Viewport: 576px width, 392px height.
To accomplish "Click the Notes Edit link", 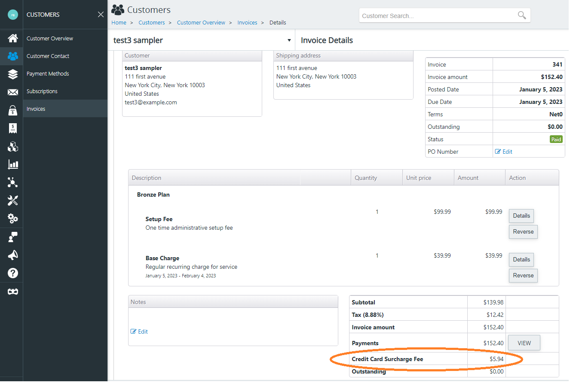I will point(139,331).
